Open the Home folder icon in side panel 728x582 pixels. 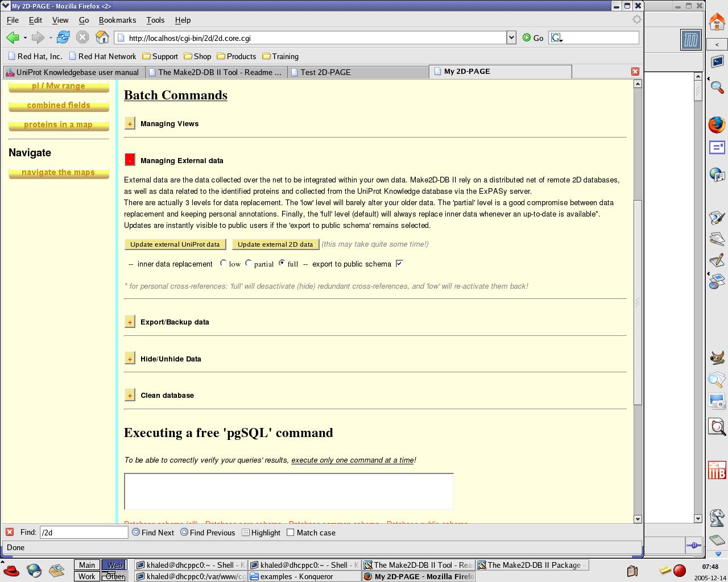717,22
